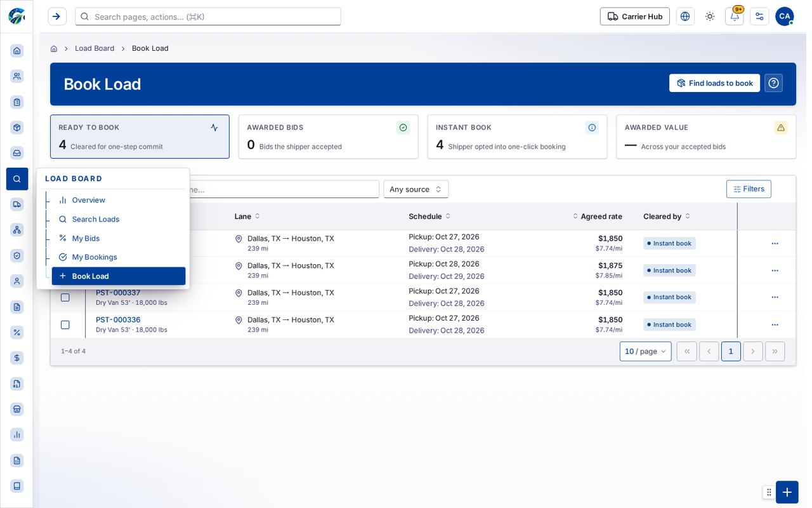Click the forward arrow sidebar expand button
Image resolution: width=812 pixels, height=508 pixels.
tap(57, 17)
